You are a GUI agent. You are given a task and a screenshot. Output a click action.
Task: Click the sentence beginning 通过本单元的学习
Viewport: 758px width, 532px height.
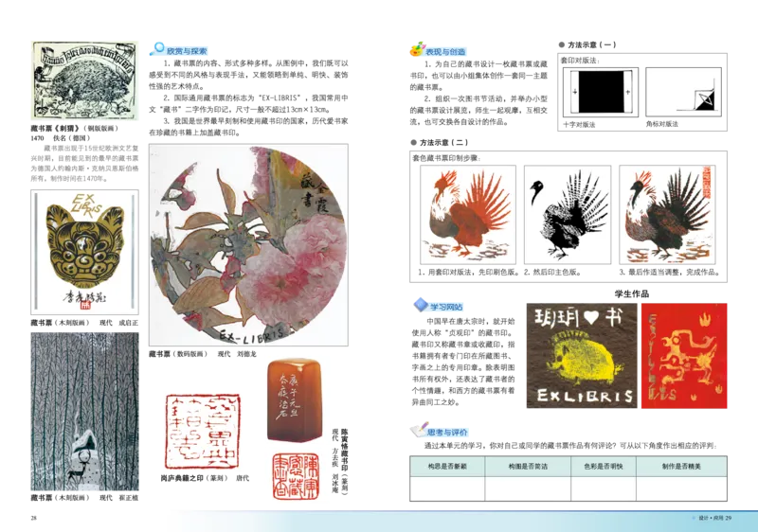click(570, 445)
